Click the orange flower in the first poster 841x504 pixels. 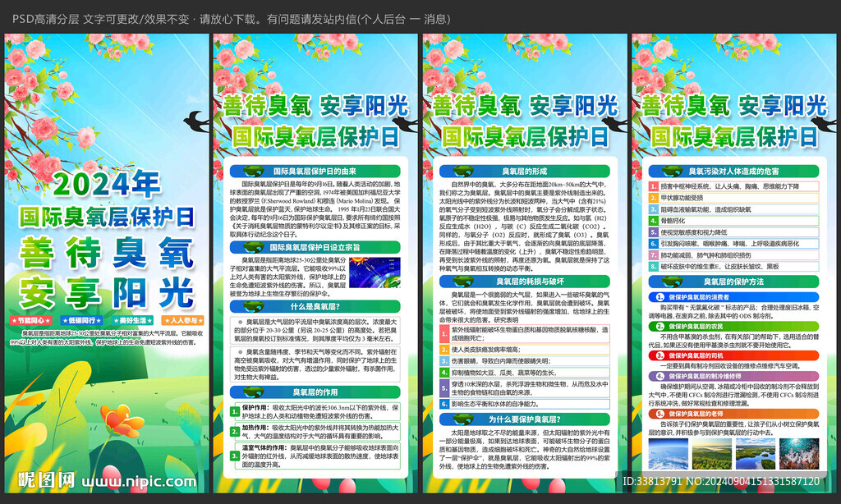pos(121,421)
